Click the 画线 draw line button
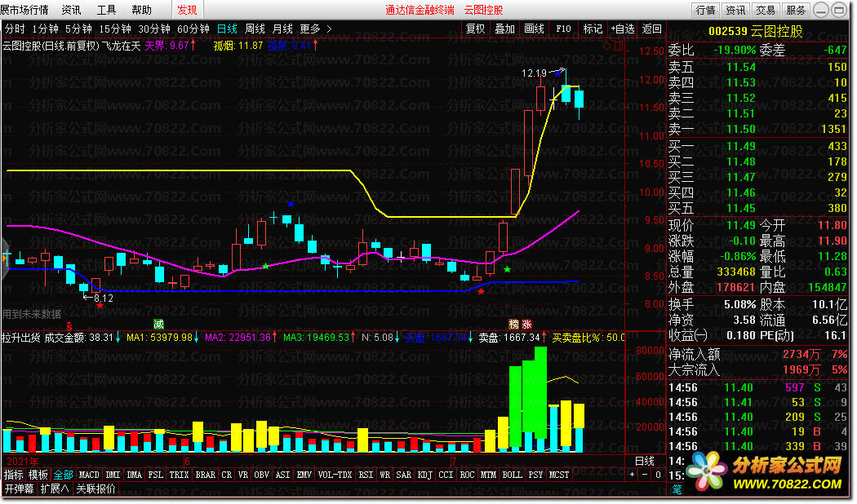This screenshot has height=504, width=857. pos(534,29)
